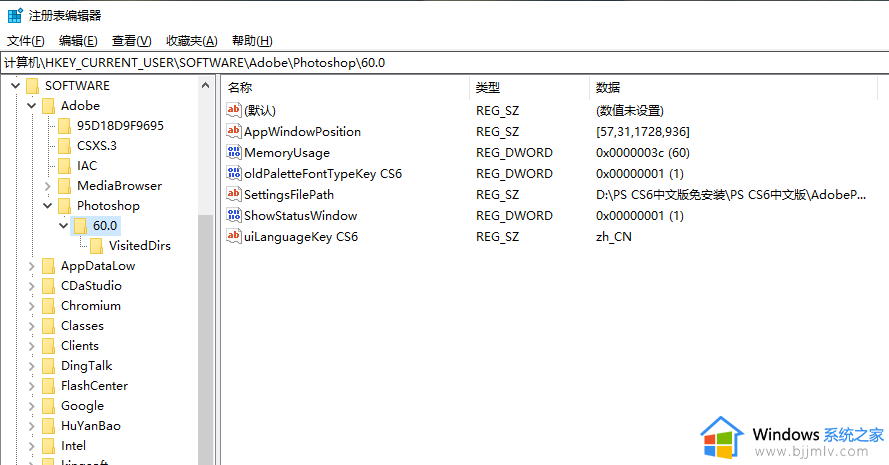
Task: Expand the Google tree node
Action: point(32,406)
